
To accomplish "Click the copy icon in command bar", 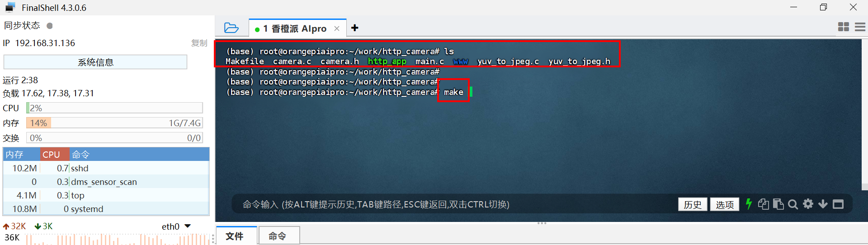I will point(763,204).
